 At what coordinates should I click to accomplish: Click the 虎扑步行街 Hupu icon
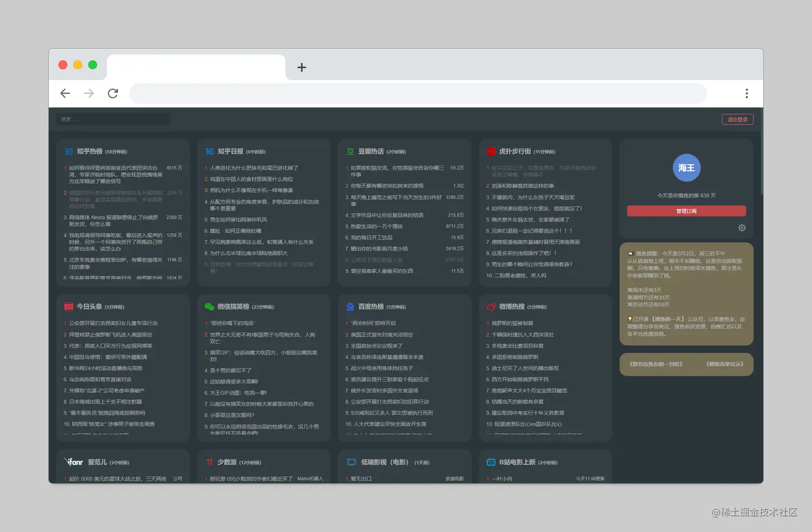click(491, 152)
